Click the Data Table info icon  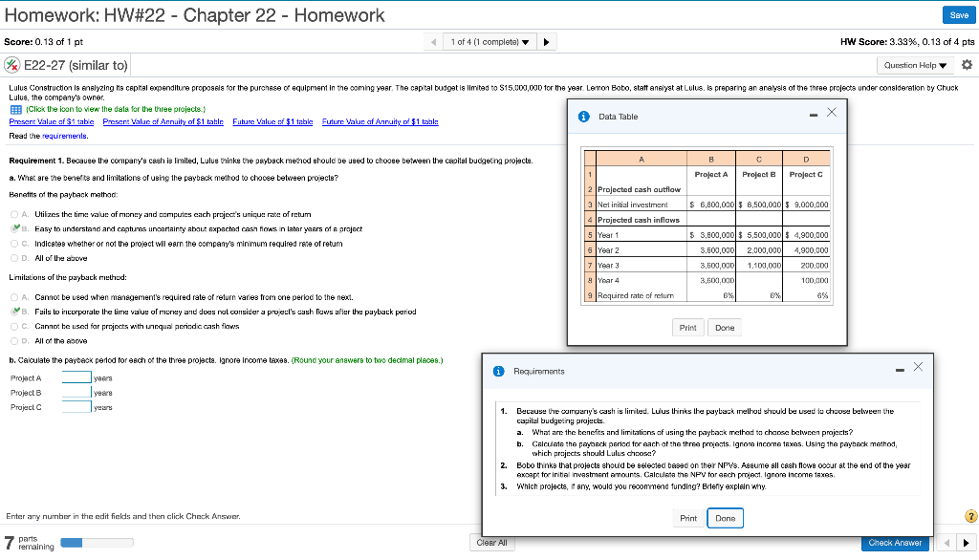click(584, 117)
